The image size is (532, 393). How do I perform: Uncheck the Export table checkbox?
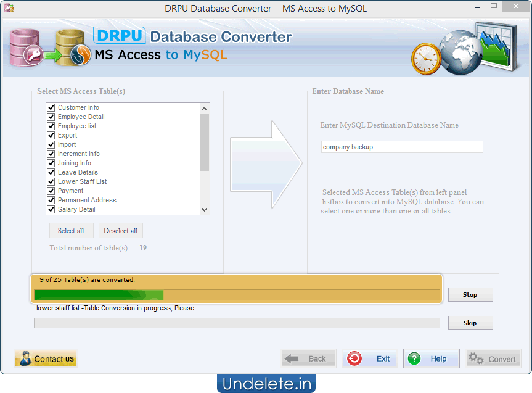point(51,135)
